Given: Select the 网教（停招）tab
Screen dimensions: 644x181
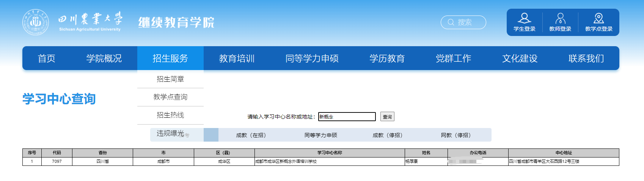Looking at the screenshot, I should point(456,135).
